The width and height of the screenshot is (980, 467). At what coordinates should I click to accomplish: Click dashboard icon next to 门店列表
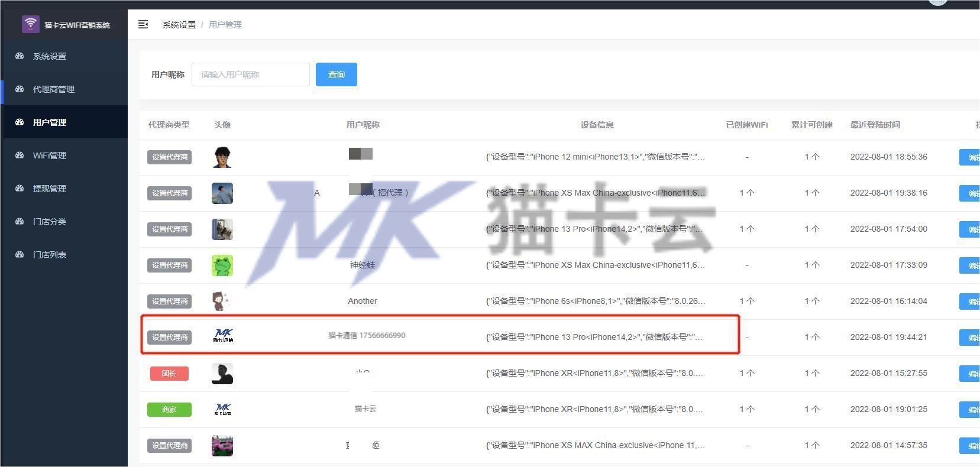[20, 255]
